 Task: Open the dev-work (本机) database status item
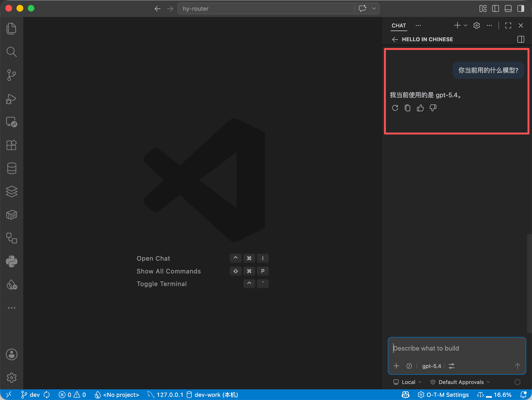point(212,395)
